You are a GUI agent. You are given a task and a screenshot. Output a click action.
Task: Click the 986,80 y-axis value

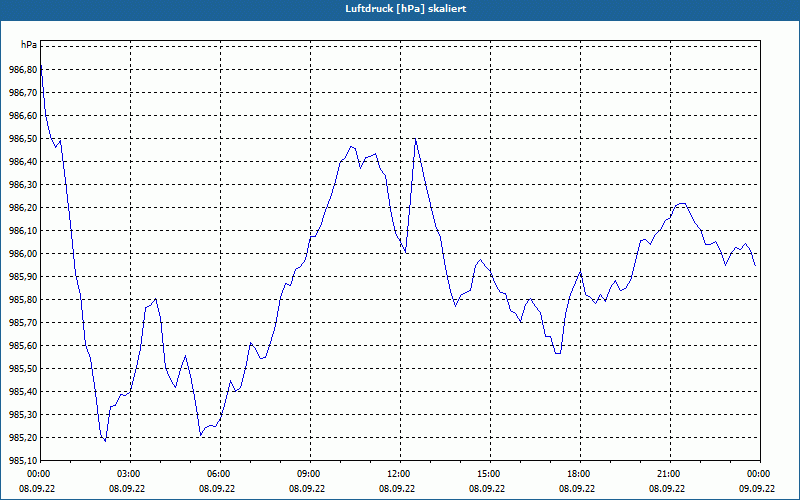pos(23,70)
